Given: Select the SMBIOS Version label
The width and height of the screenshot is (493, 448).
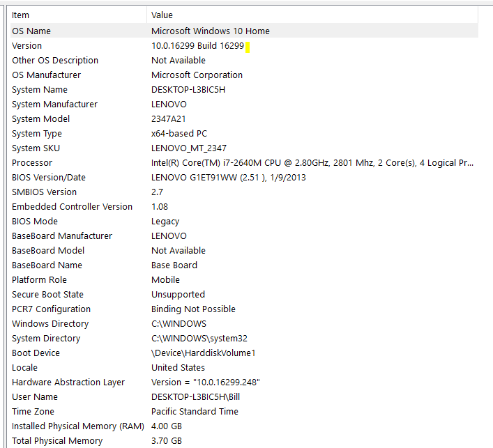Looking at the screenshot, I should click(45, 192).
